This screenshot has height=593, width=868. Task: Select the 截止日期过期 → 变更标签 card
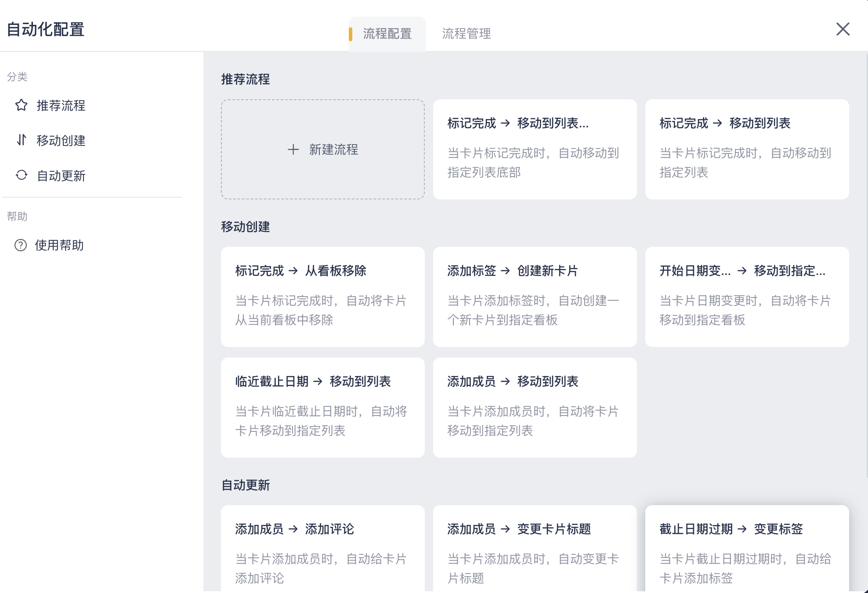(747, 549)
